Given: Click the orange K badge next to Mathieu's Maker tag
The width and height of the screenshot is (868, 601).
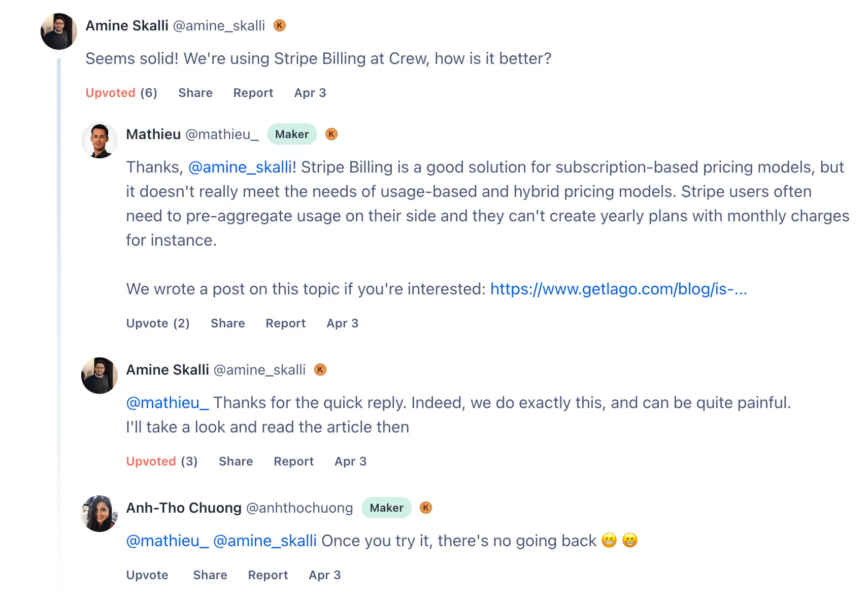Looking at the screenshot, I should click(331, 134).
